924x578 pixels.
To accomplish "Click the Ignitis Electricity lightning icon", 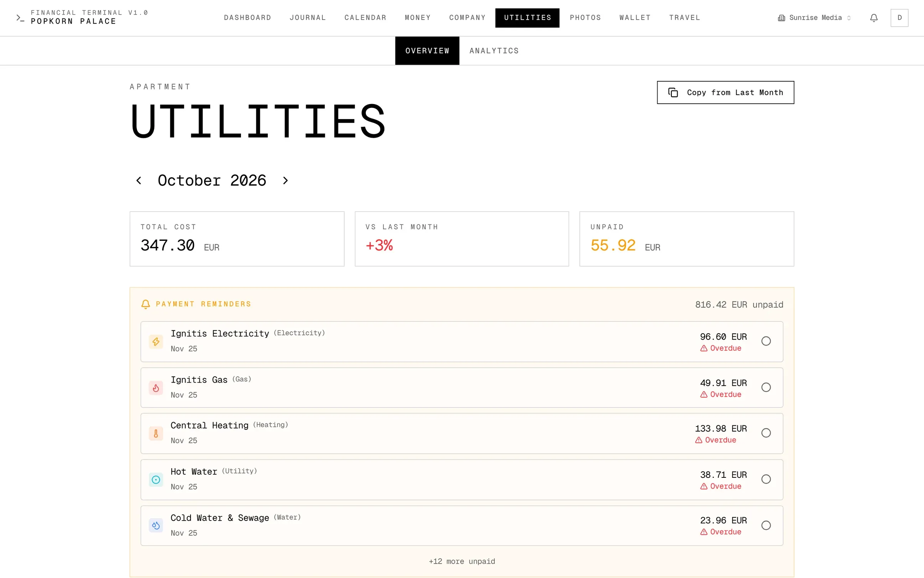I will [156, 341].
